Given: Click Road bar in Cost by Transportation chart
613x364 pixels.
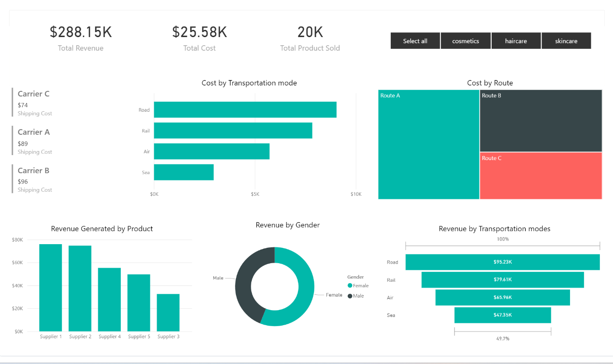Looking at the screenshot, I should pyautogui.click(x=245, y=110).
